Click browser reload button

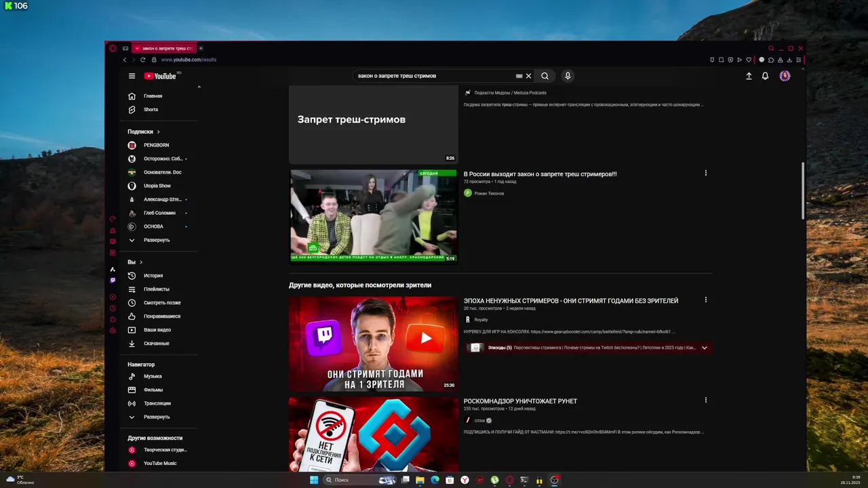point(142,60)
